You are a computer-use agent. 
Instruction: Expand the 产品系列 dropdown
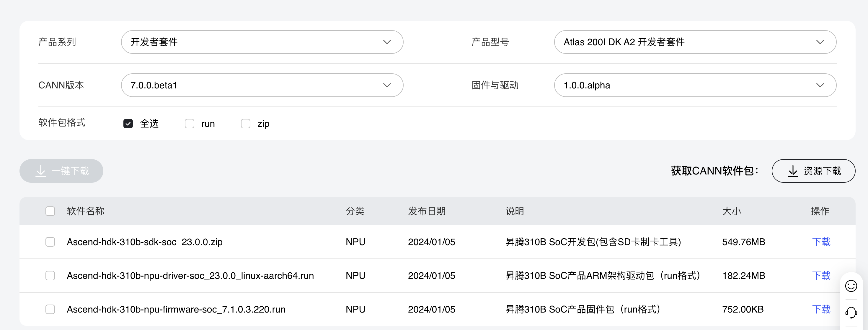click(262, 42)
